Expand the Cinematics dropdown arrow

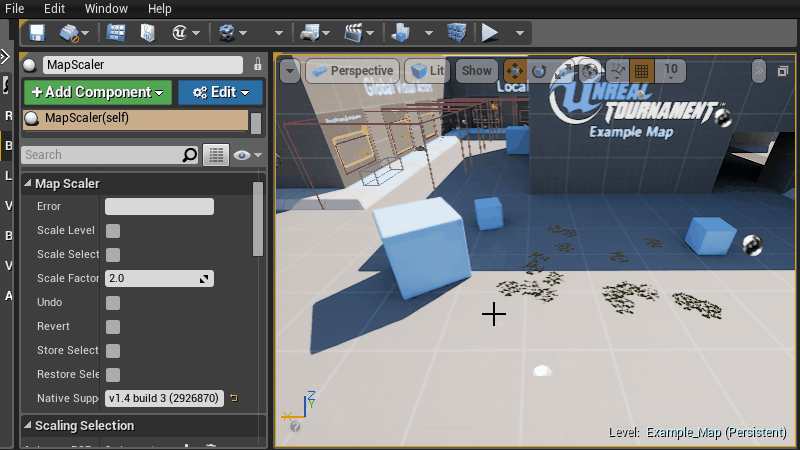(x=370, y=33)
